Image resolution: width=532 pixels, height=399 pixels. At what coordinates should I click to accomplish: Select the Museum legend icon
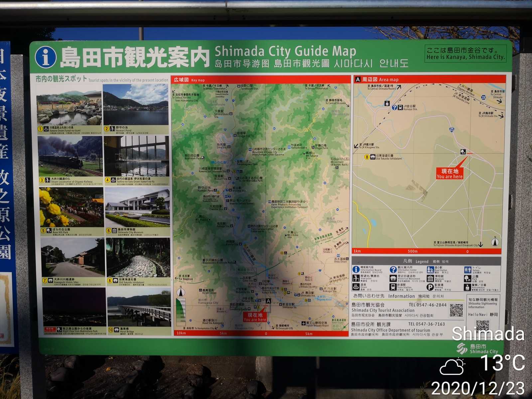tap(430, 278)
